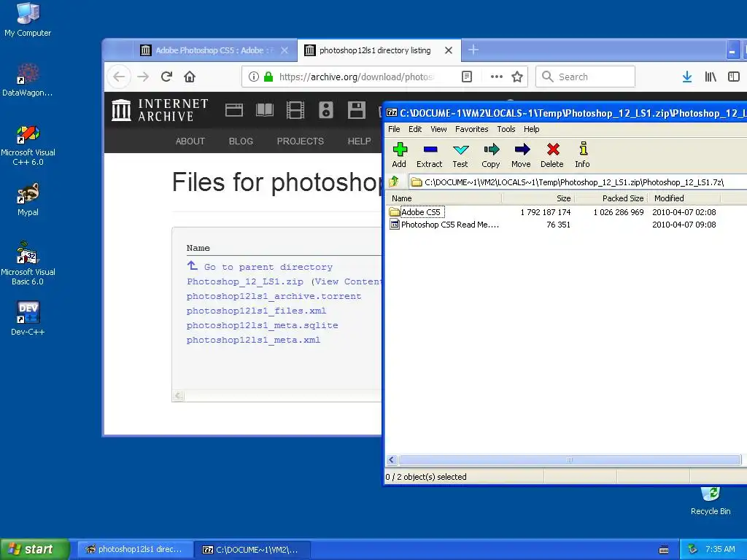
Task: Sort 7-Zip list by Name column
Action: coord(444,198)
